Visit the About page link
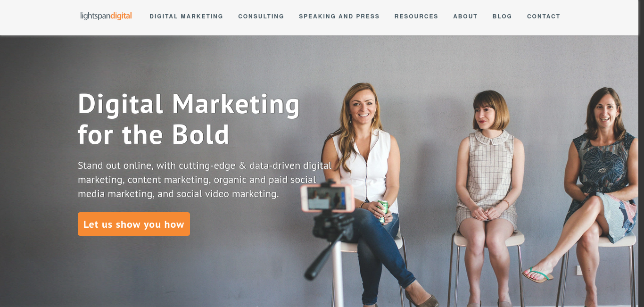This screenshot has height=307, width=644. pos(465,17)
